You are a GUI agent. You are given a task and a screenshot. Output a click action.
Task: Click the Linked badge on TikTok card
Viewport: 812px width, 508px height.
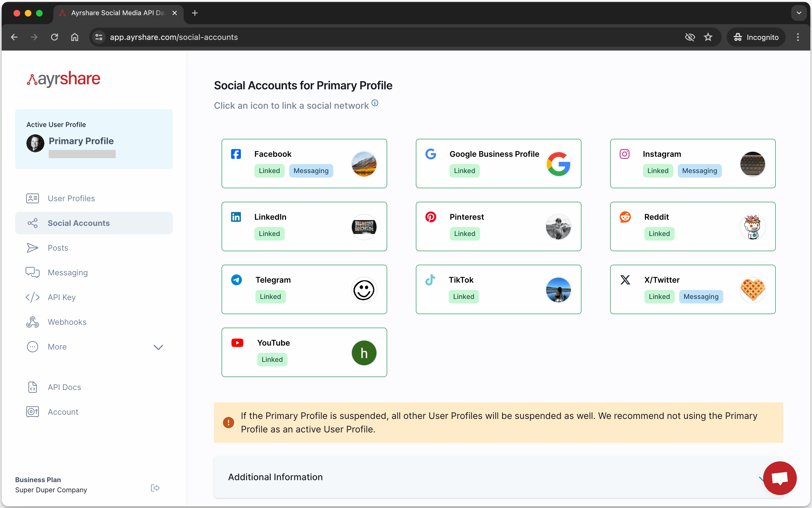(x=464, y=296)
